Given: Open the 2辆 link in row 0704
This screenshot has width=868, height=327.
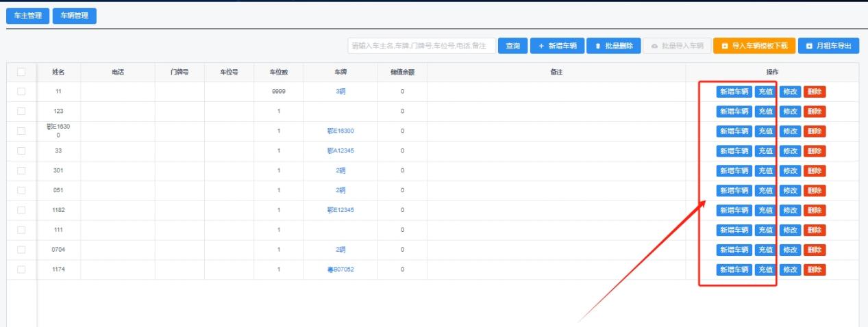Looking at the screenshot, I should coord(340,250).
